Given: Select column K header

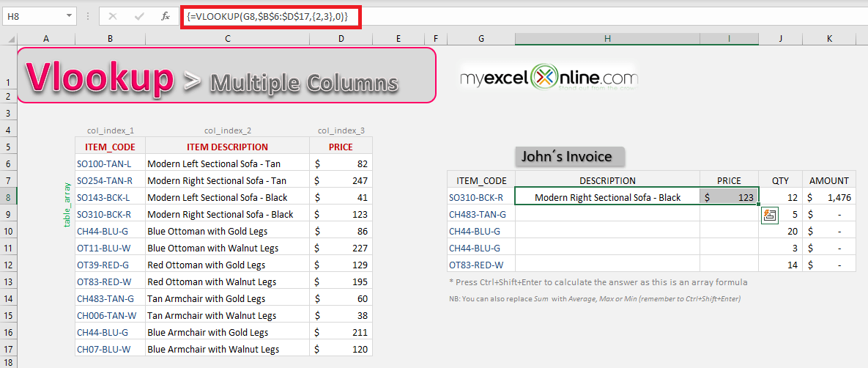Looking at the screenshot, I should [828, 38].
